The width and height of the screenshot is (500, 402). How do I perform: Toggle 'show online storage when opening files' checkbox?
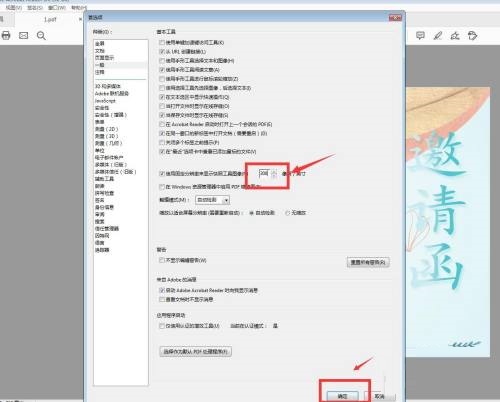pyautogui.click(x=162, y=106)
